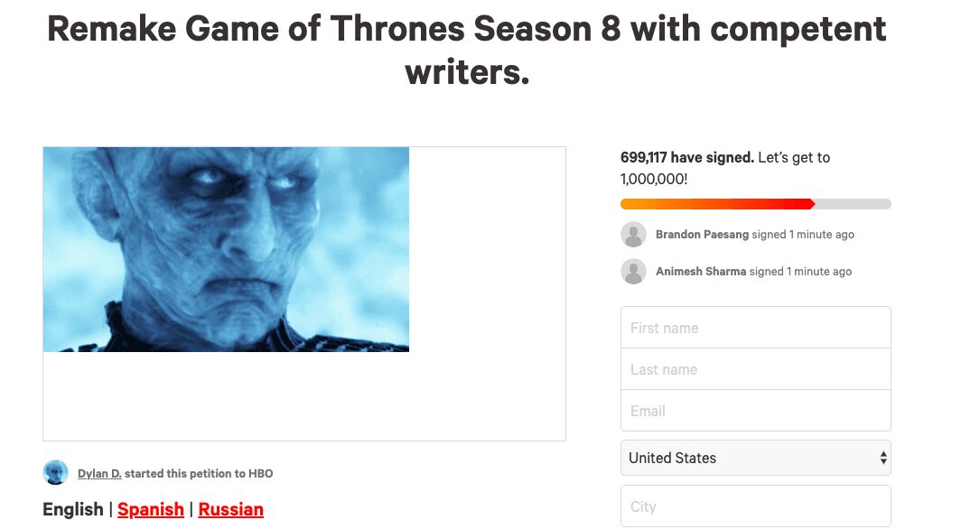
Task: Switch petition language to Russian
Action: 231,509
